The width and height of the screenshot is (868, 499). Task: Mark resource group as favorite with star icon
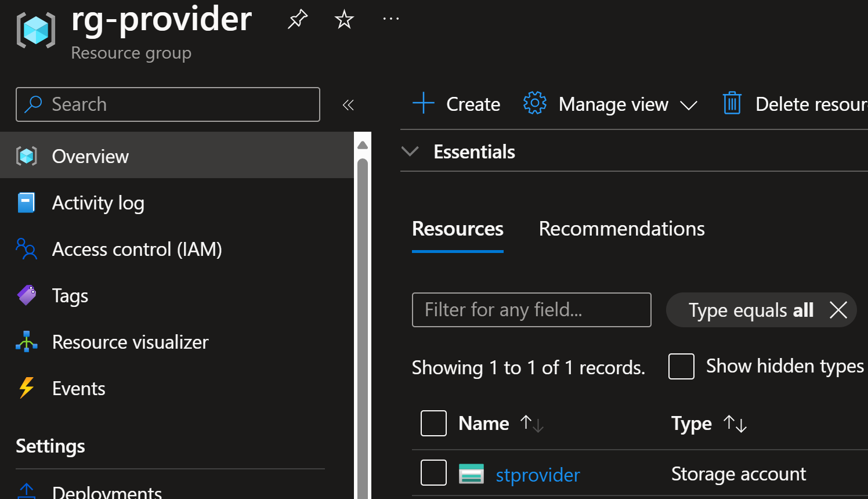pos(344,19)
